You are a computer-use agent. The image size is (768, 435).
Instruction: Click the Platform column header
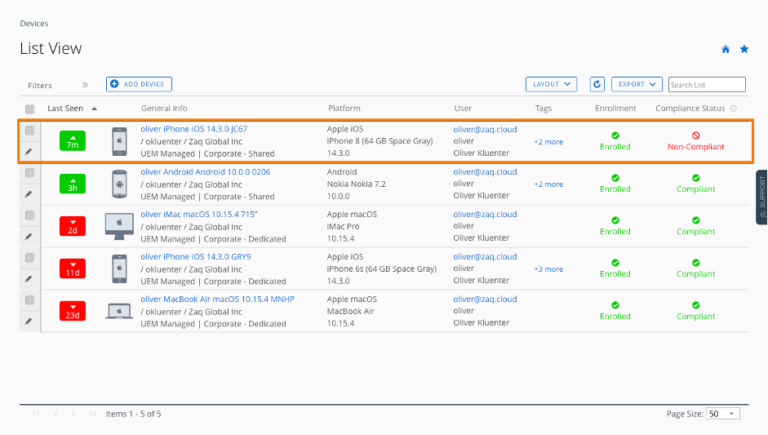point(344,108)
